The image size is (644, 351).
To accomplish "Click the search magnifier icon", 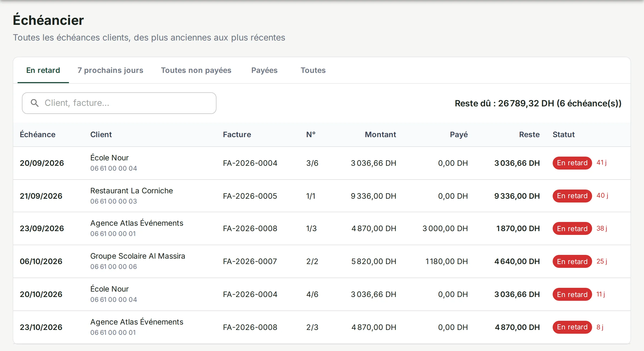I will pos(35,103).
